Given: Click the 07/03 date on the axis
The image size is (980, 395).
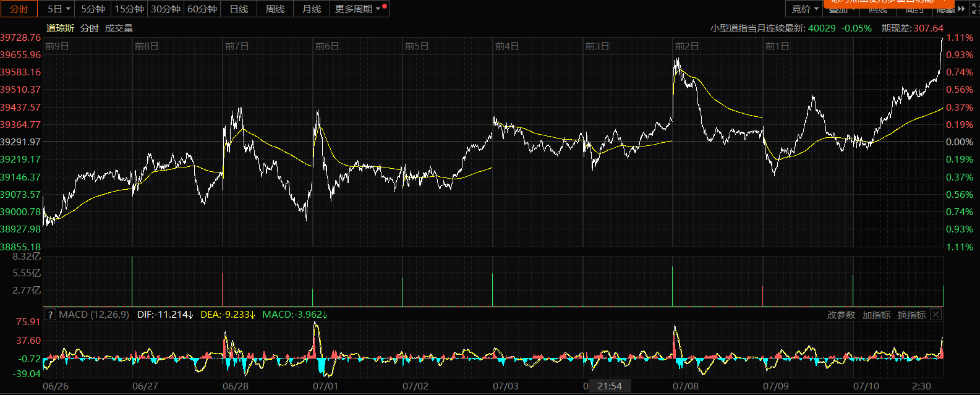Looking at the screenshot, I should (x=506, y=386).
